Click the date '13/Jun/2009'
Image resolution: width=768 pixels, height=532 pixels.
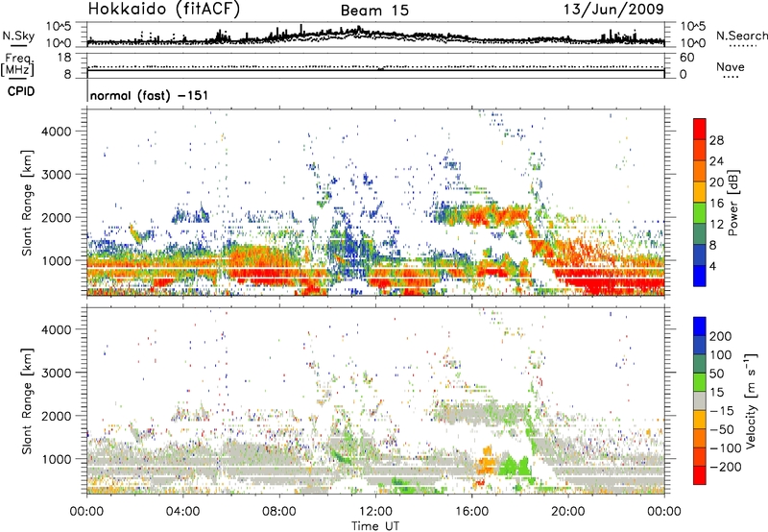(x=613, y=9)
